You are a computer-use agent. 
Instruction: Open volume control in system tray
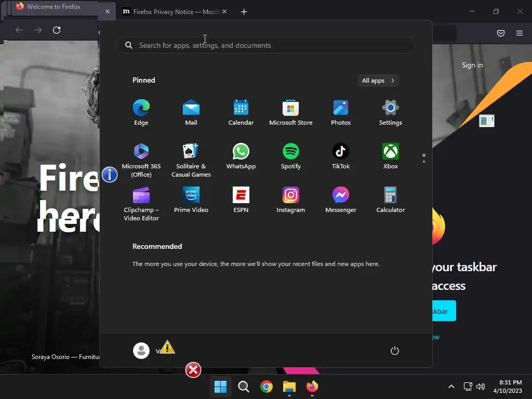coord(481,387)
